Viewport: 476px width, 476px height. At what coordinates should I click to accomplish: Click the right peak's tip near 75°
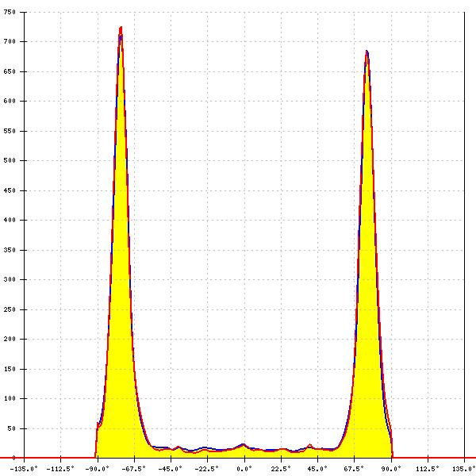pyautogui.click(x=367, y=52)
